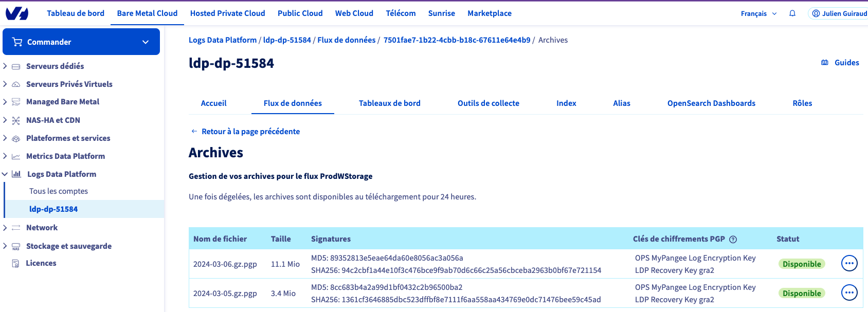Go to Public Cloud menu
This screenshot has width=868, height=312.
(x=300, y=13)
